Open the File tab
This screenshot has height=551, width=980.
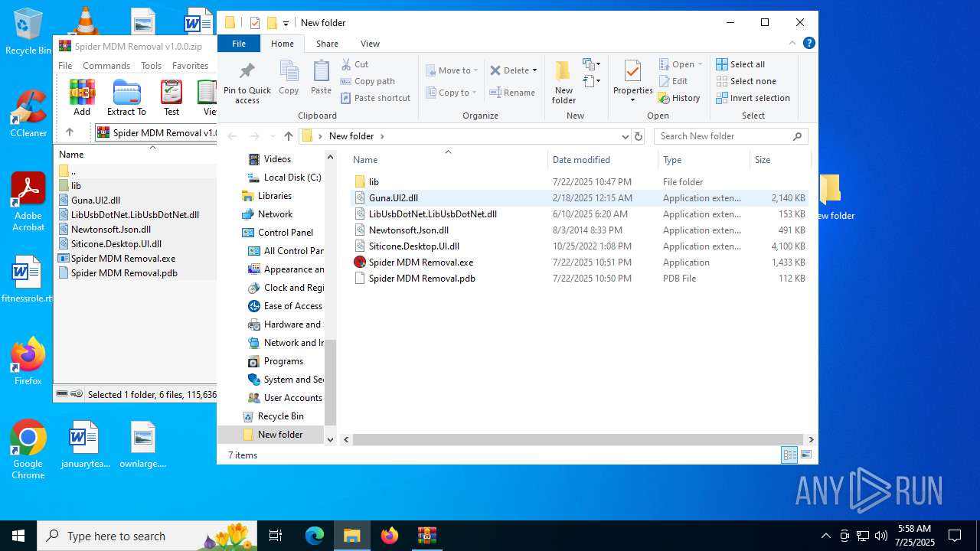[x=239, y=44]
